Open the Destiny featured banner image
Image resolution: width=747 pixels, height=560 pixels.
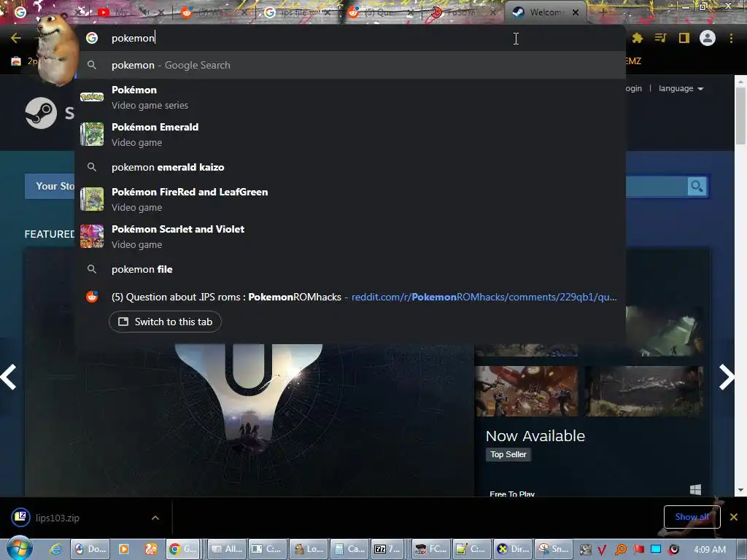tap(249, 419)
